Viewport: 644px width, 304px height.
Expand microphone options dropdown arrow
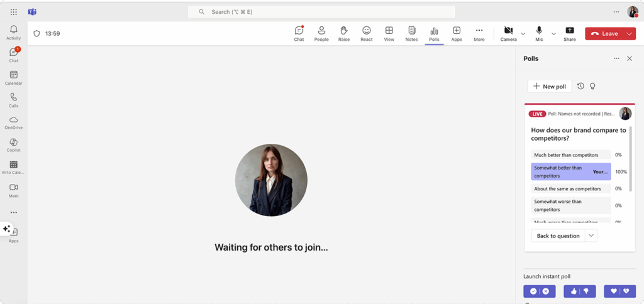point(553,34)
